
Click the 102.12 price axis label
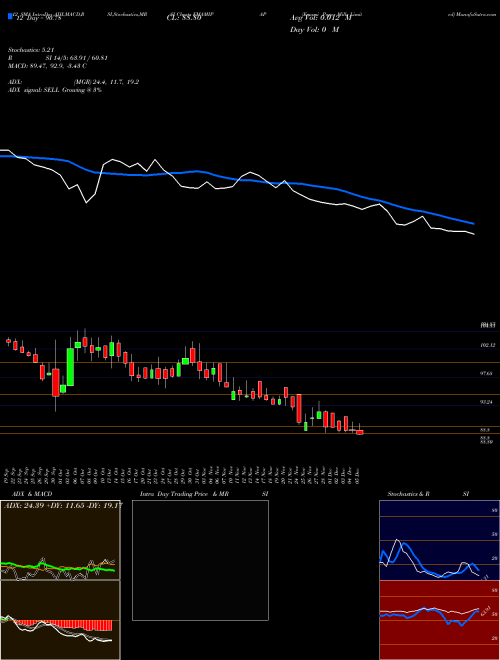point(487,345)
